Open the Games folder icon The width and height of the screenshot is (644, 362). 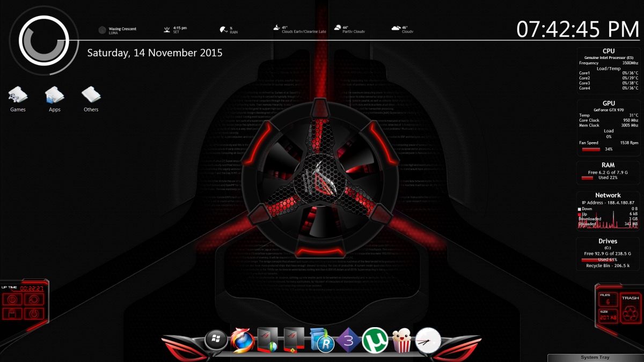tap(18, 95)
